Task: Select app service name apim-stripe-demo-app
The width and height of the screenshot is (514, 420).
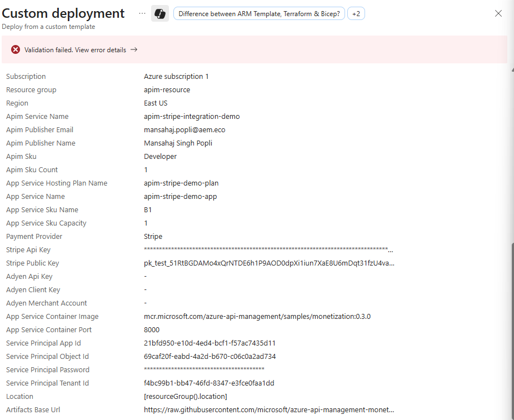Action: coord(180,197)
